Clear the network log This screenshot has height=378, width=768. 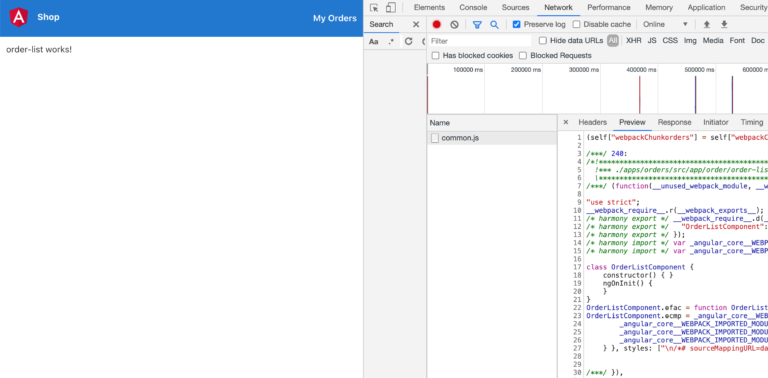pyautogui.click(x=455, y=24)
